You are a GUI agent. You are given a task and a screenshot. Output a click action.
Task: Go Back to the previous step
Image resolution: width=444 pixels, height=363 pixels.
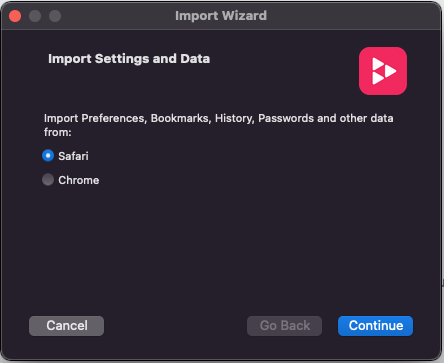[x=284, y=326]
